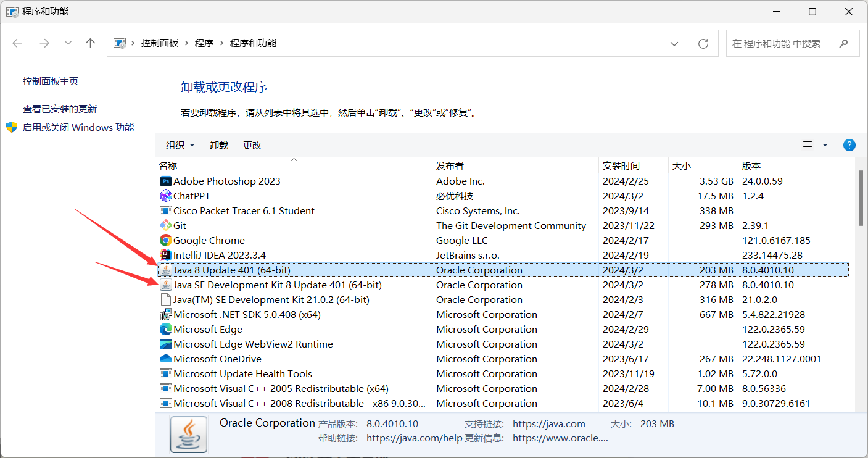
Task: Open 查看已安装的更新 link
Action: tap(59, 108)
